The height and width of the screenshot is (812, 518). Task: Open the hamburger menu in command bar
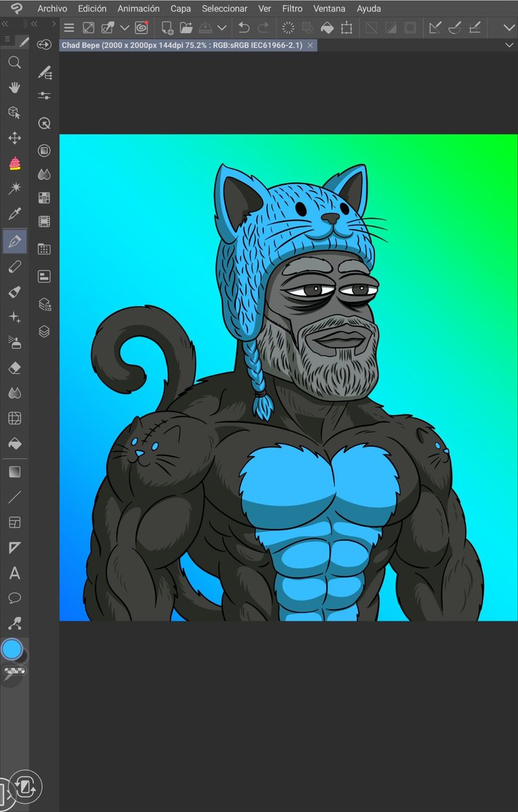69,28
